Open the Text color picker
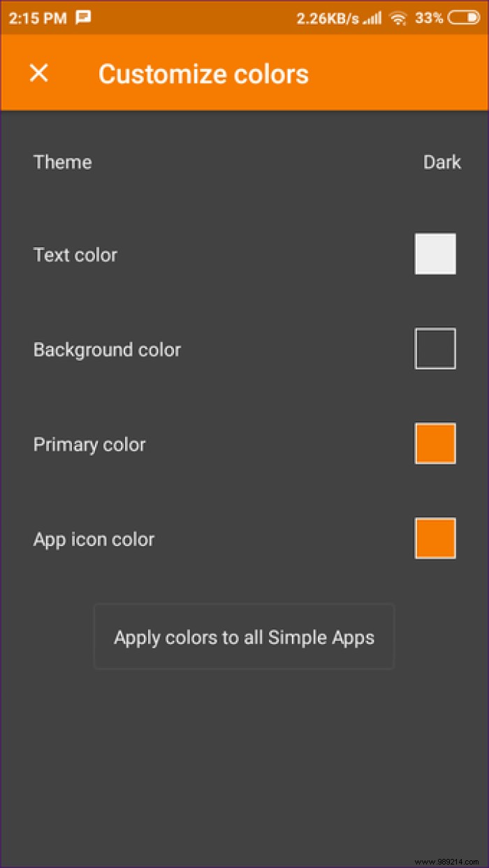 435,253
